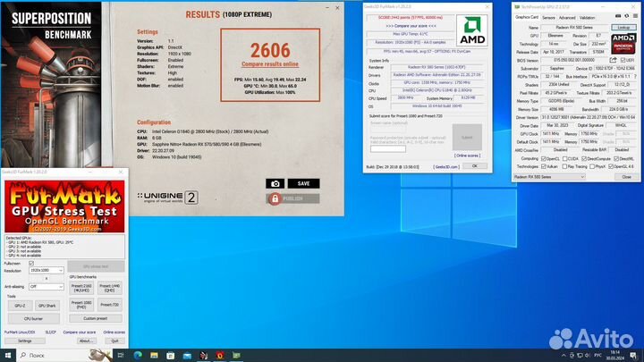Click the Lookup button in GPU-Z
644x362 pixels.
pos(623,27)
